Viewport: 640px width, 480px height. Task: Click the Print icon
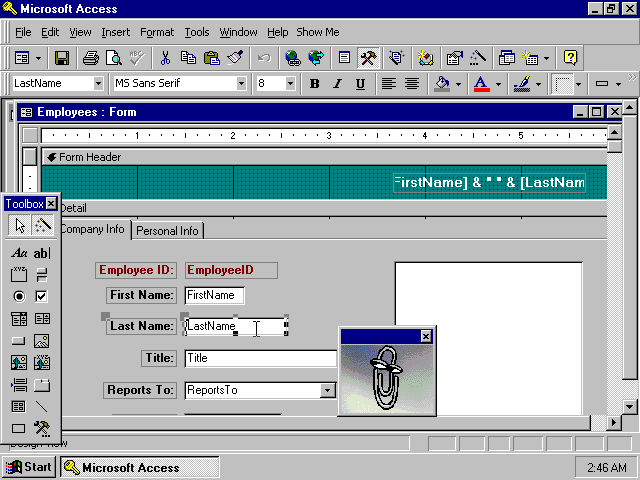(91, 58)
